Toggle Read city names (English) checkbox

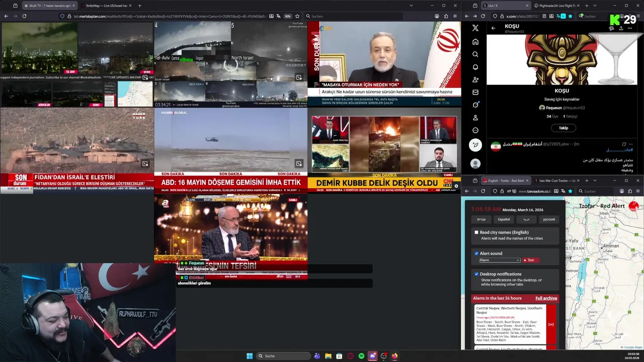[476, 232]
